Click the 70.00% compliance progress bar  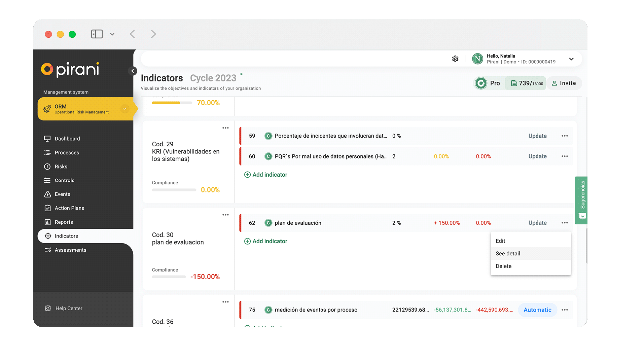click(172, 103)
